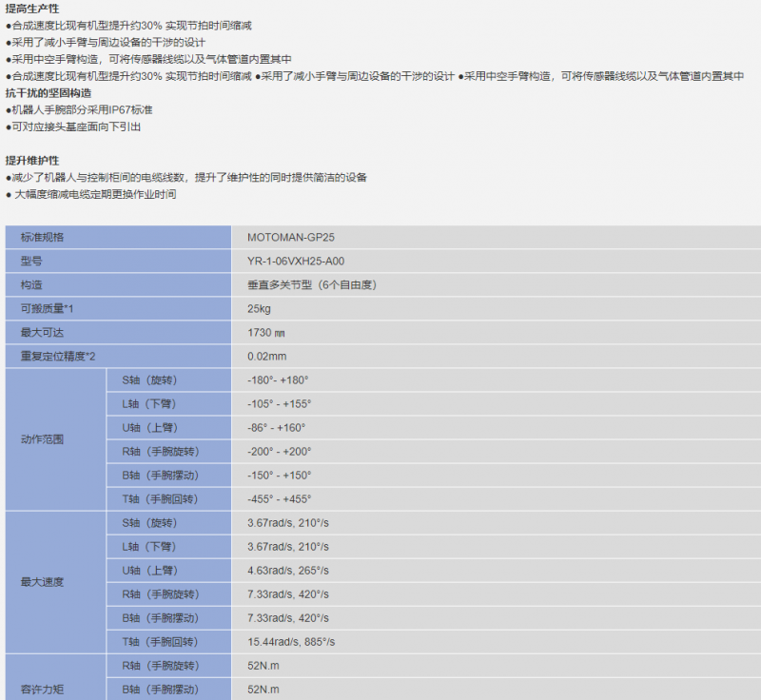Click the 最大速度 group cell
The width and height of the screenshot is (761, 700).
pos(56,582)
